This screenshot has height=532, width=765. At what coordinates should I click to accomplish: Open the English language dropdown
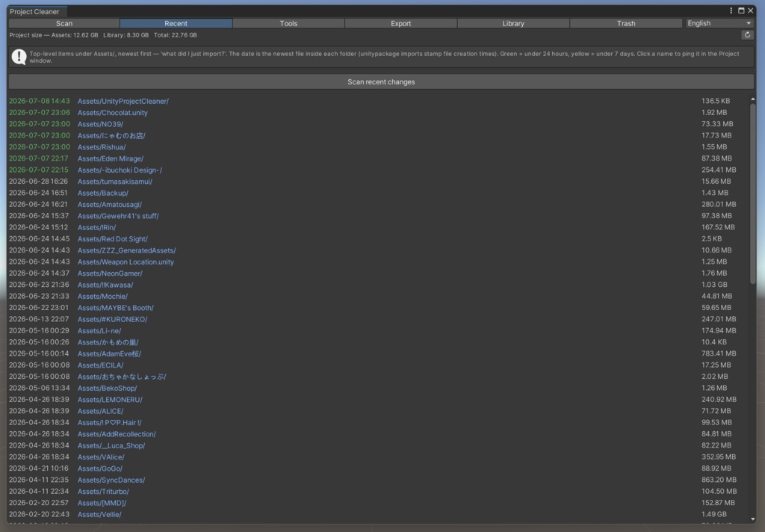point(719,23)
